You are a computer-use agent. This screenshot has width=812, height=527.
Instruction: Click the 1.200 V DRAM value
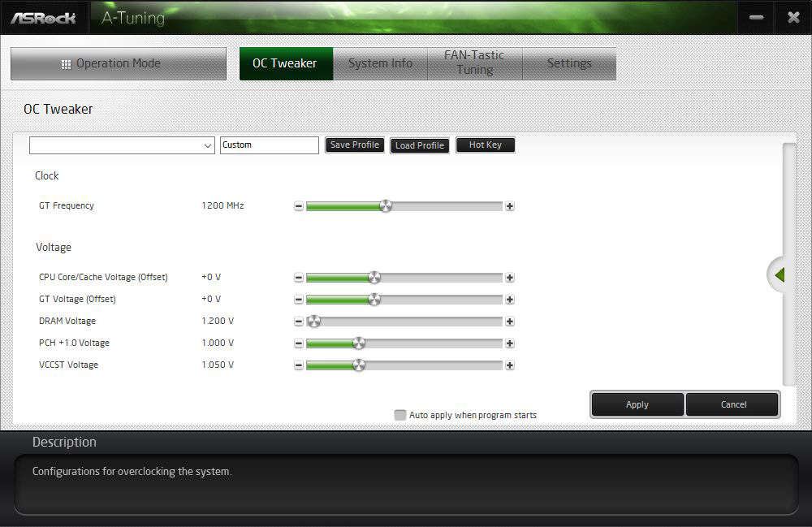pos(218,321)
